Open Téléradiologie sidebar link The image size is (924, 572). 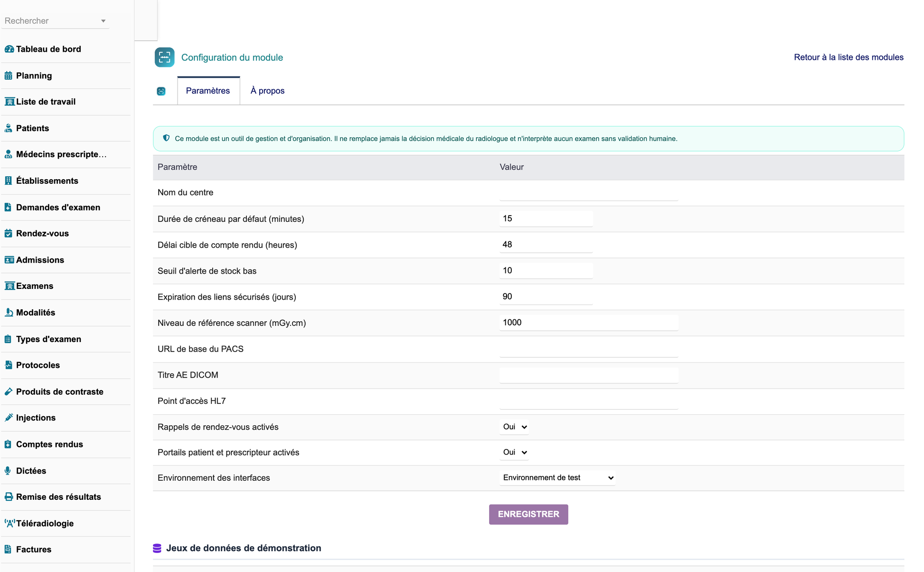coord(45,524)
